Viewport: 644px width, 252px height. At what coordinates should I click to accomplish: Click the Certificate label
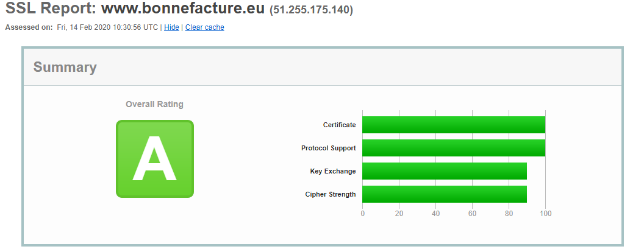coord(339,125)
